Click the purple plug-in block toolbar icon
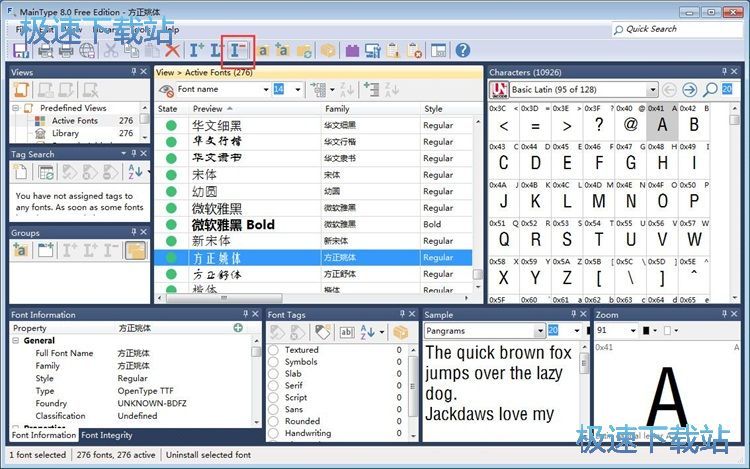The height and width of the screenshot is (469, 750). tap(352, 50)
